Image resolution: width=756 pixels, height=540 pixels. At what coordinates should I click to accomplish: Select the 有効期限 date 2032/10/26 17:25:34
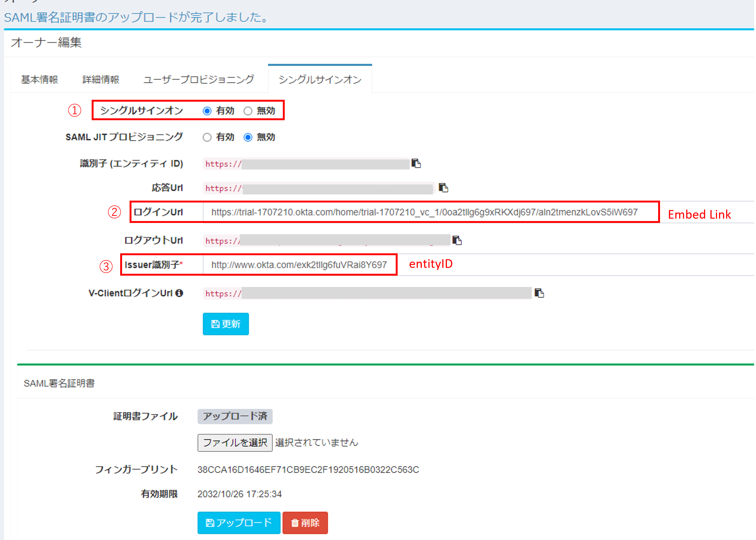point(239,494)
